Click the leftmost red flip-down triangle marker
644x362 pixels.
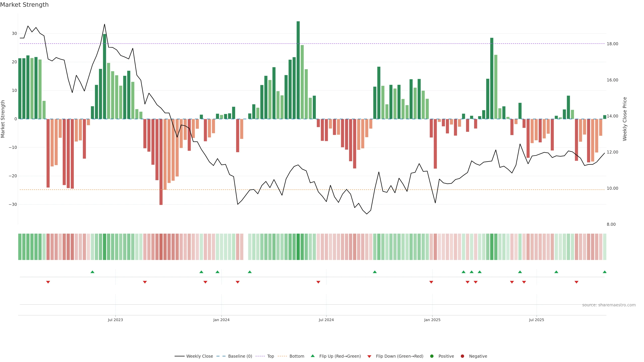coord(48,282)
